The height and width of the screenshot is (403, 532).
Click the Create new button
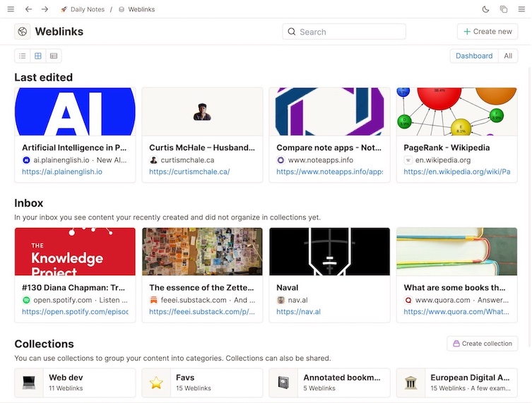[487, 32]
